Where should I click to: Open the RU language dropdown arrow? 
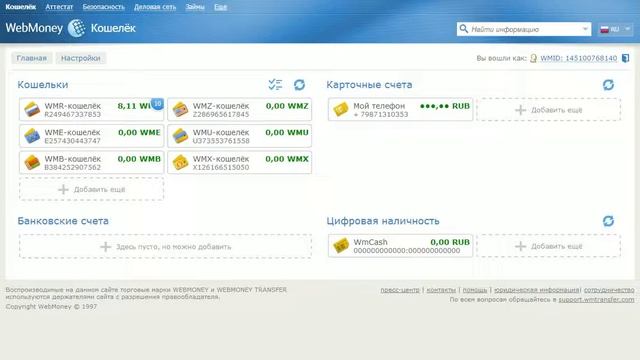[x=627, y=29]
